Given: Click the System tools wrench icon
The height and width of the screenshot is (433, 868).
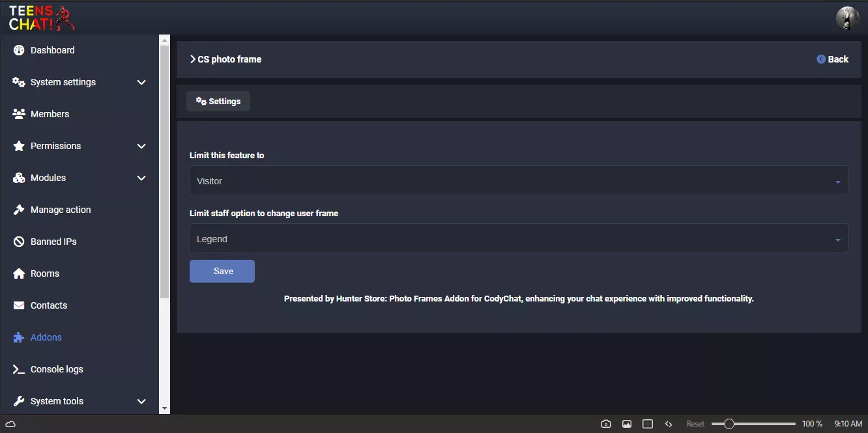Looking at the screenshot, I should pos(19,401).
